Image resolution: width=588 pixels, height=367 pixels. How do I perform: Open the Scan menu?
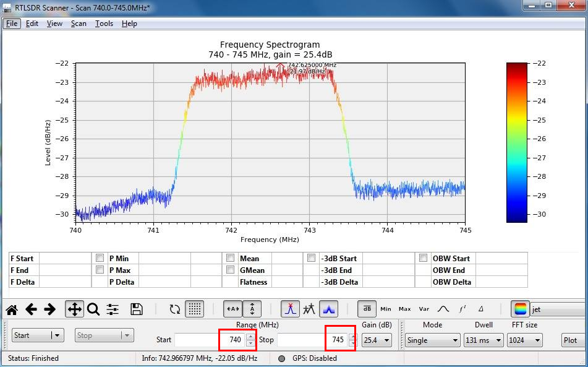(79, 24)
